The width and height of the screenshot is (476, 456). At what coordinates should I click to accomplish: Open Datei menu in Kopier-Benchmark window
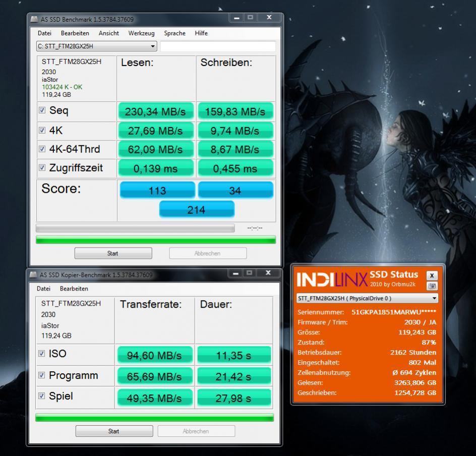pyautogui.click(x=43, y=289)
